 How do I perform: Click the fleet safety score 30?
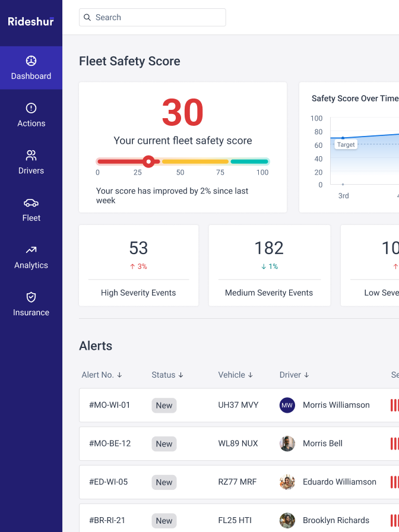(x=182, y=112)
